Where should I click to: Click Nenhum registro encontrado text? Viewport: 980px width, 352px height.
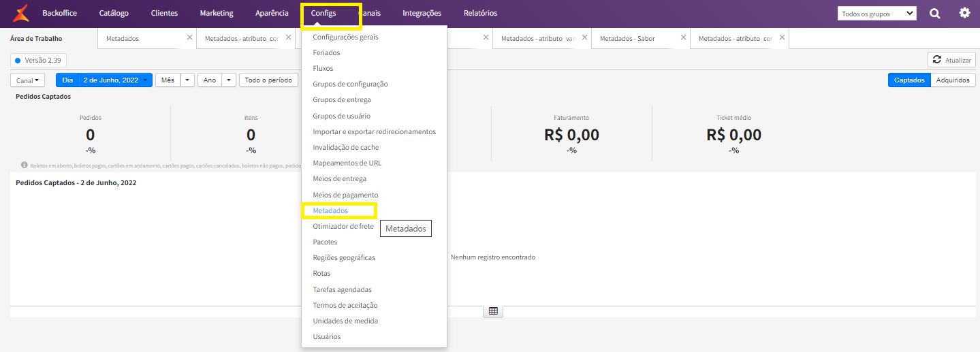(x=493, y=257)
